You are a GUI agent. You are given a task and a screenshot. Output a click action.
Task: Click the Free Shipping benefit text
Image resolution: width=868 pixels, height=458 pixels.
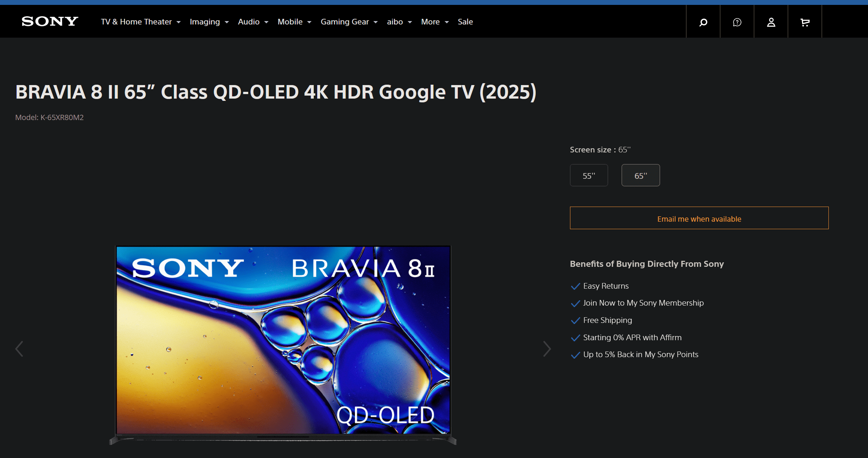pos(608,320)
